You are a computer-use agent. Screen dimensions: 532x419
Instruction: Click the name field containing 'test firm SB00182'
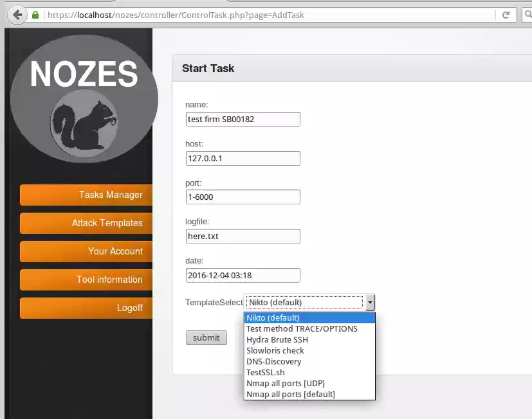click(x=243, y=119)
